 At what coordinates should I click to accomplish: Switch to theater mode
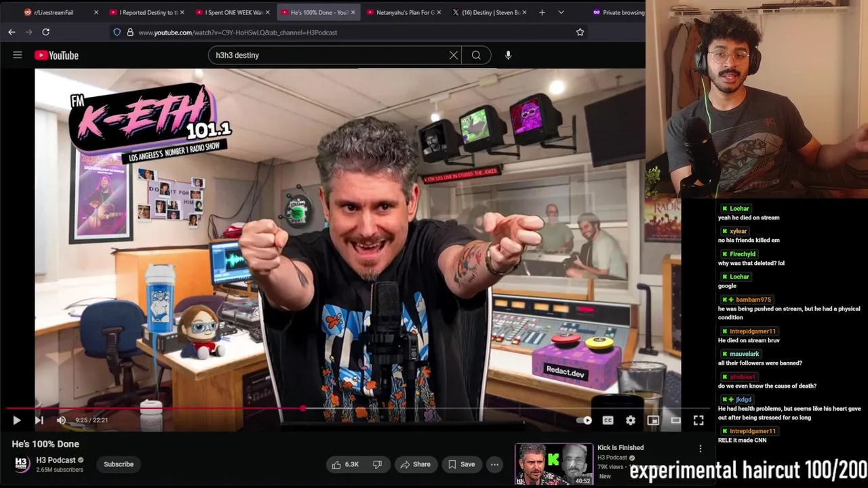tap(675, 420)
